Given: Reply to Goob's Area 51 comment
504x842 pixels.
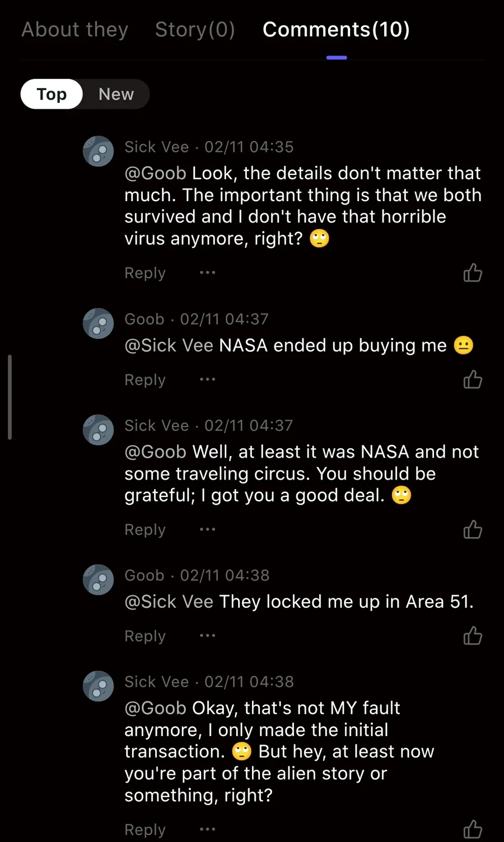Looking at the screenshot, I should [145, 636].
